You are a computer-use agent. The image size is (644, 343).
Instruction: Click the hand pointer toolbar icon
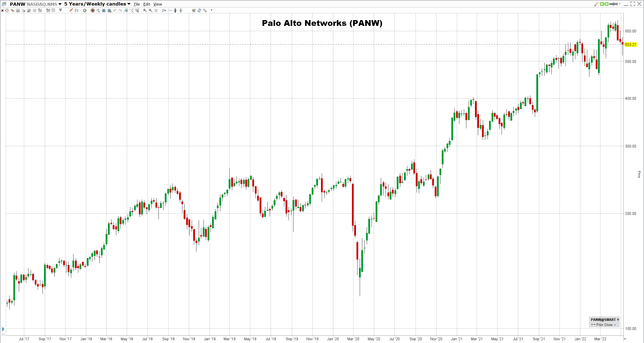[13, 10]
